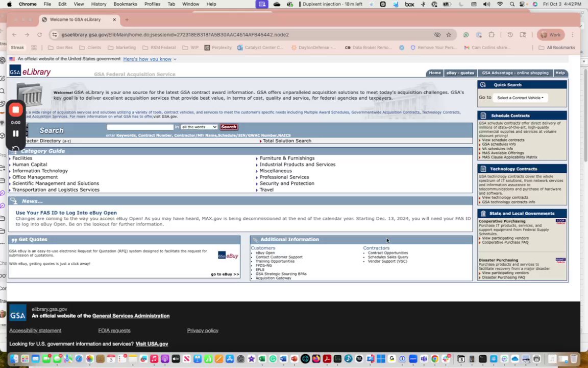Open Information Technology category
The width and height of the screenshot is (588, 368).
(40, 171)
